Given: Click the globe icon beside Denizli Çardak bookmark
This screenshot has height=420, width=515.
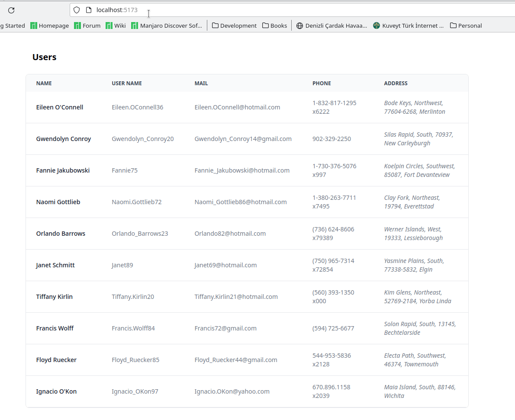Looking at the screenshot, I should (300, 26).
